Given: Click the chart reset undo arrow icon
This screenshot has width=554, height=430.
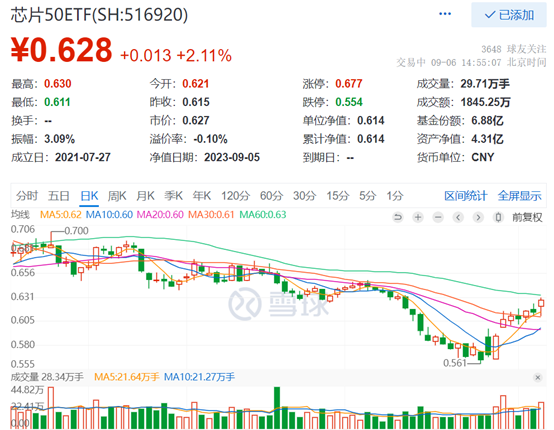Looking at the screenshot, I should [x=398, y=217].
